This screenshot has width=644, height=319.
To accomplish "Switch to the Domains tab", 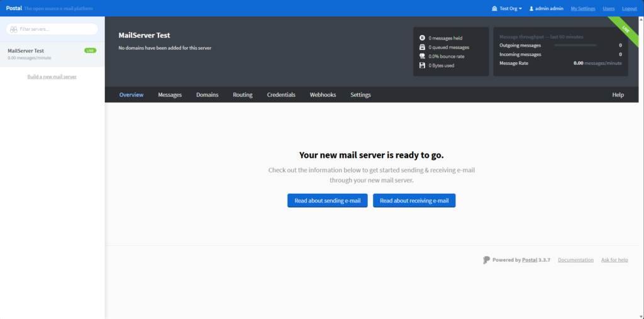I will tap(208, 94).
